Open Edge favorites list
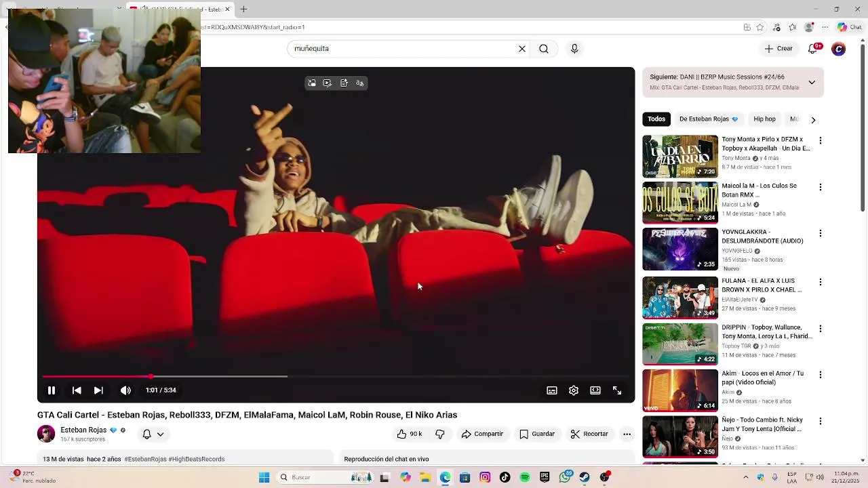 (793, 27)
